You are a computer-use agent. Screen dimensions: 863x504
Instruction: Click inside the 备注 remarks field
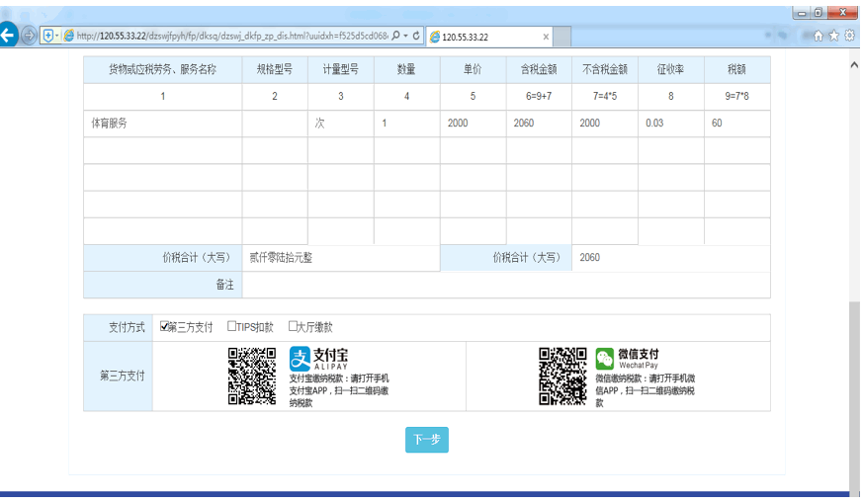[x=504, y=285]
